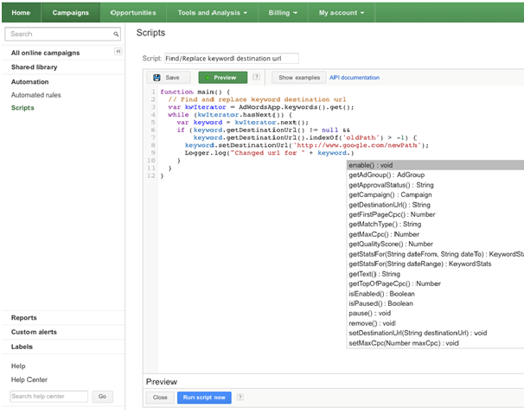Open the Tools and Analysis dropdown
Screen dimensions: 524x420
[x=214, y=13]
